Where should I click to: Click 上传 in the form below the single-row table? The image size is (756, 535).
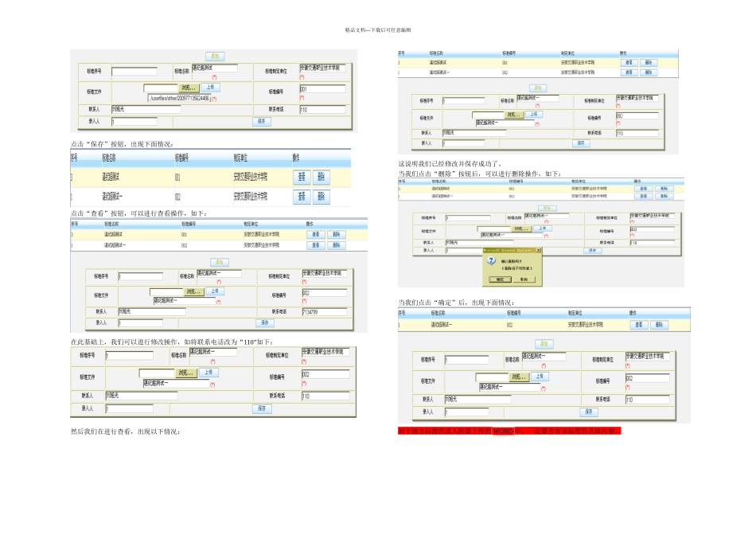540,377
